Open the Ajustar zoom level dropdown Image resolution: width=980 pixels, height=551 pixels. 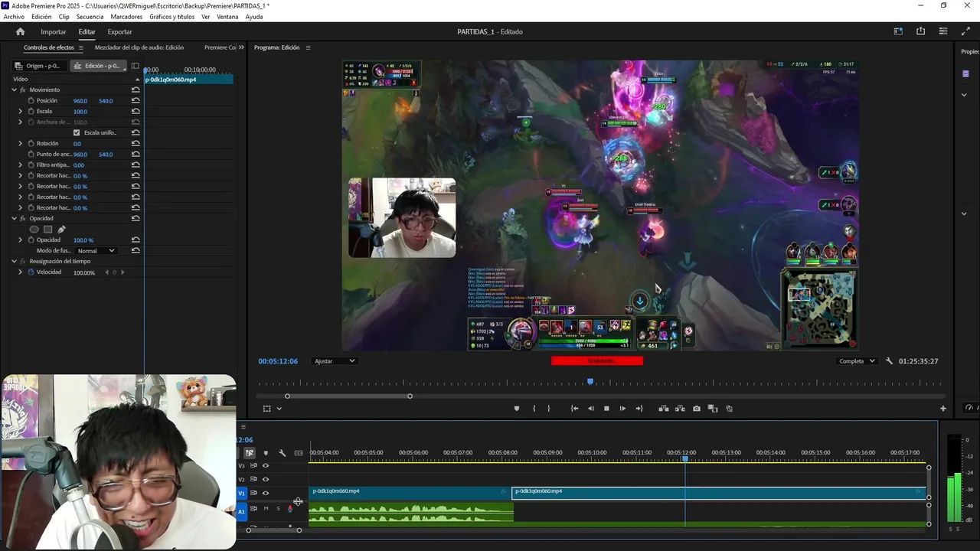point(335,361)
